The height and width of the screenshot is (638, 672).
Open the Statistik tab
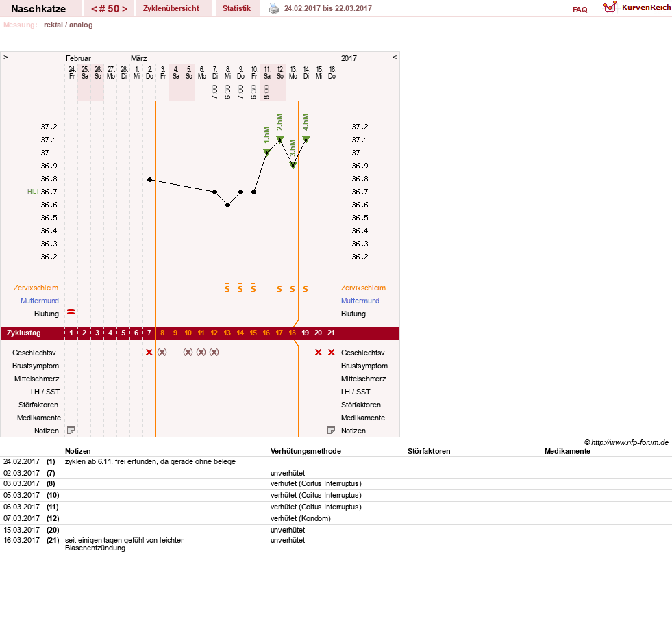(236, 9)
